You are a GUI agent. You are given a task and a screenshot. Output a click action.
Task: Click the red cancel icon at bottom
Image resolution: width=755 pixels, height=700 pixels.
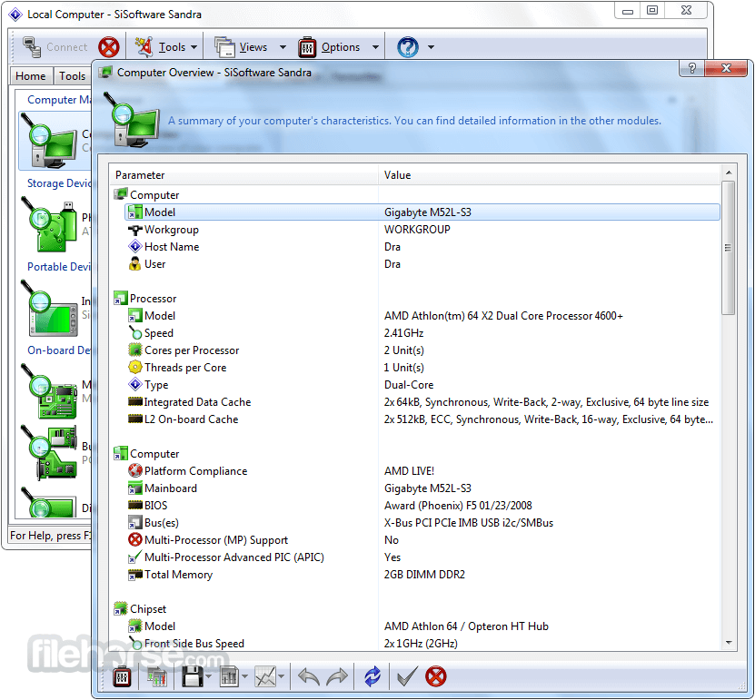pos(436,677)
